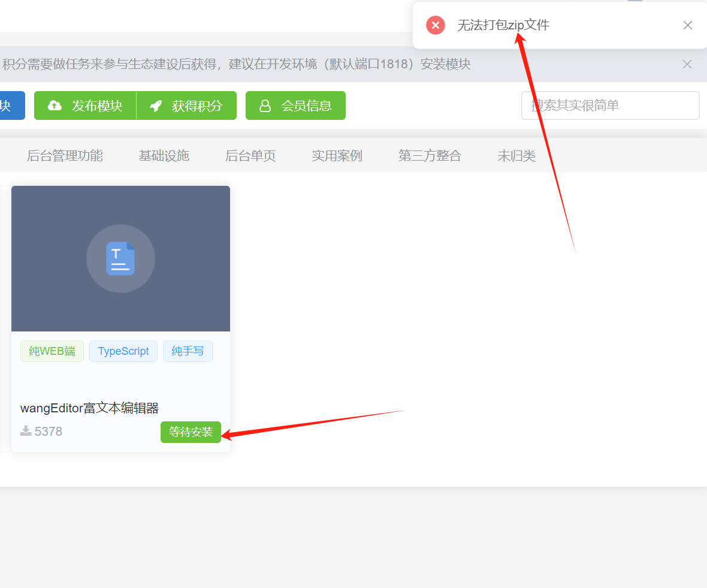707x588 pixels.
Task: Click the cloud upload icon on 发布模块
Action: (55, 105)
